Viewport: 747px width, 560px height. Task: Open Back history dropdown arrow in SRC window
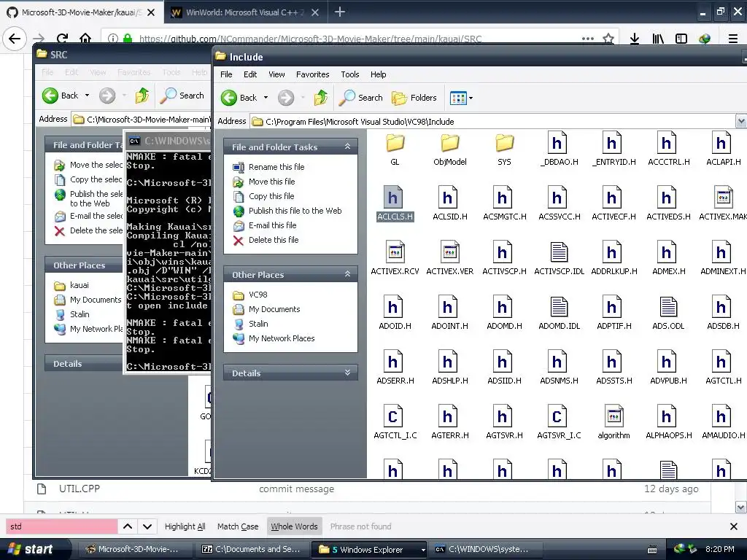coord(88,96)
